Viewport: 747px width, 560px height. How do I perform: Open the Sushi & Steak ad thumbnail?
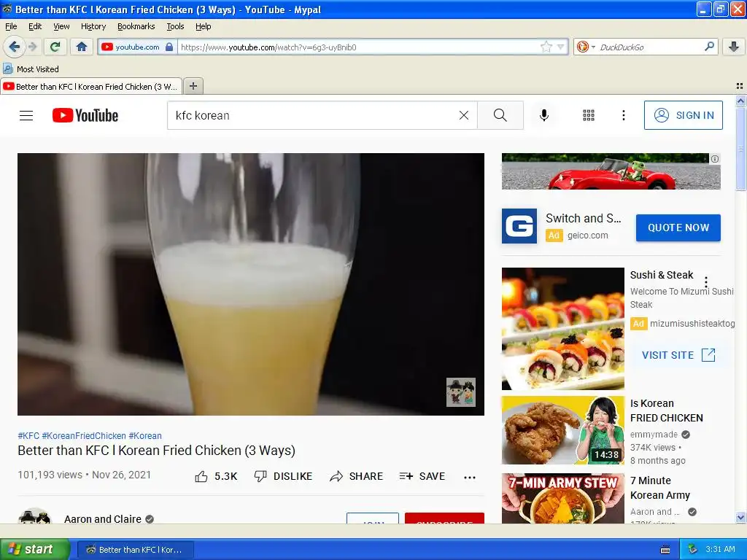pyautogui.click(x=562, y=329)
